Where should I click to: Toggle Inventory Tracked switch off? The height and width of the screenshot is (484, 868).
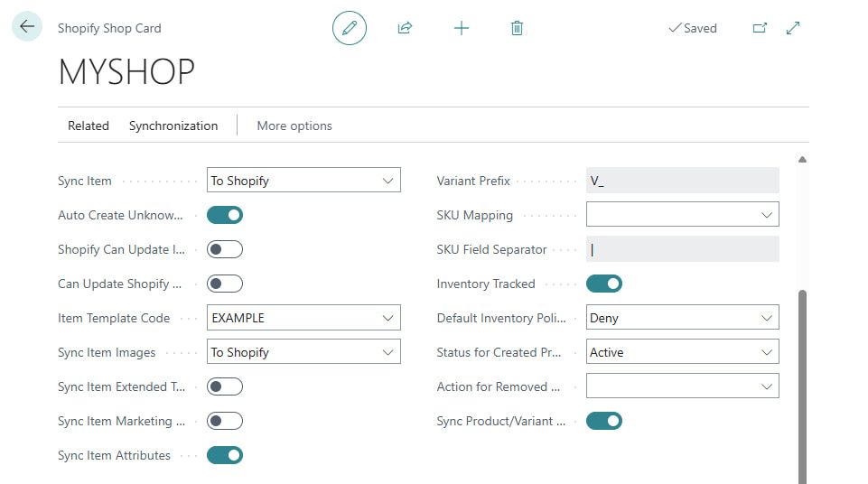(604, 284)
